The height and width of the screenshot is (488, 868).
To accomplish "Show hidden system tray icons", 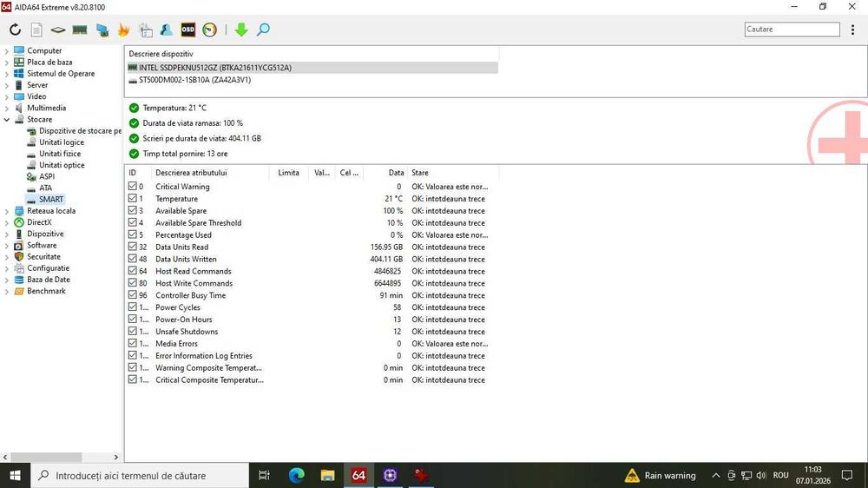I will click(716, 476).
